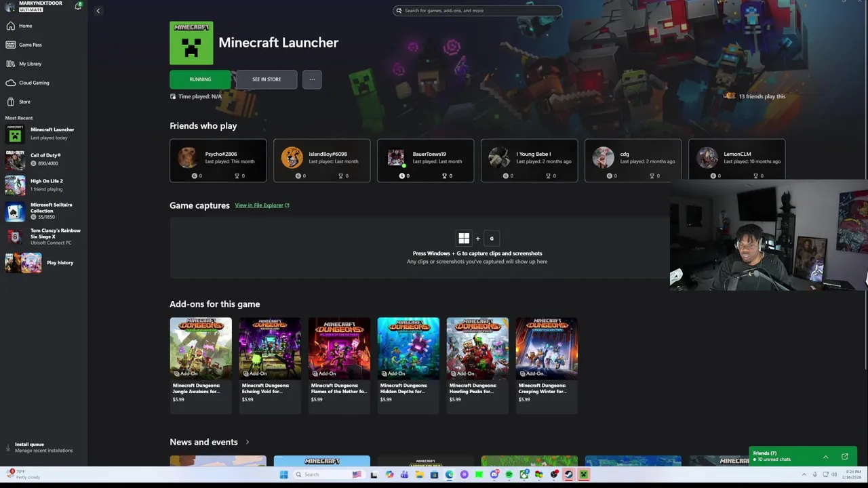Open Flames of the Nether add-on card
This screenshot has height=488, width=868.
[x=339, y=365]
